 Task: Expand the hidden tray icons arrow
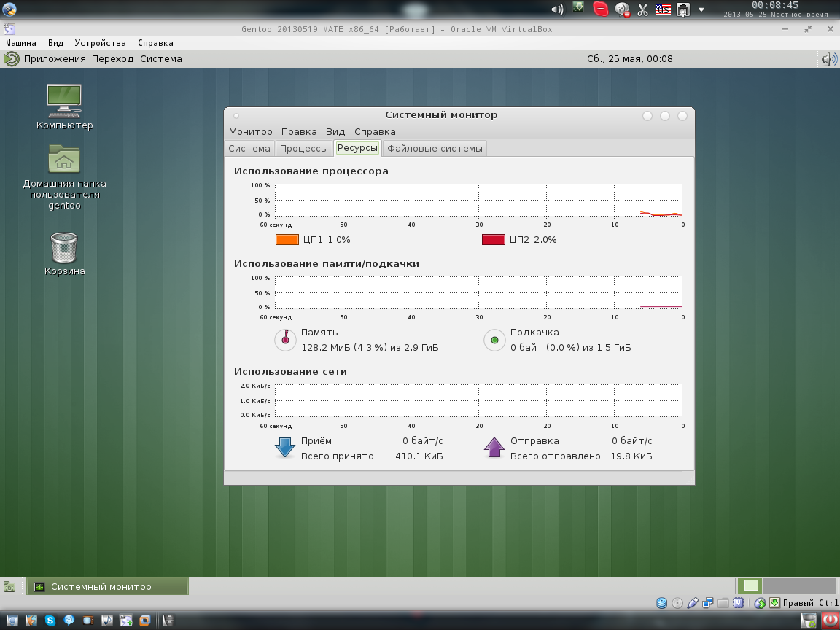pyautogui.click(x=701, y=9)
